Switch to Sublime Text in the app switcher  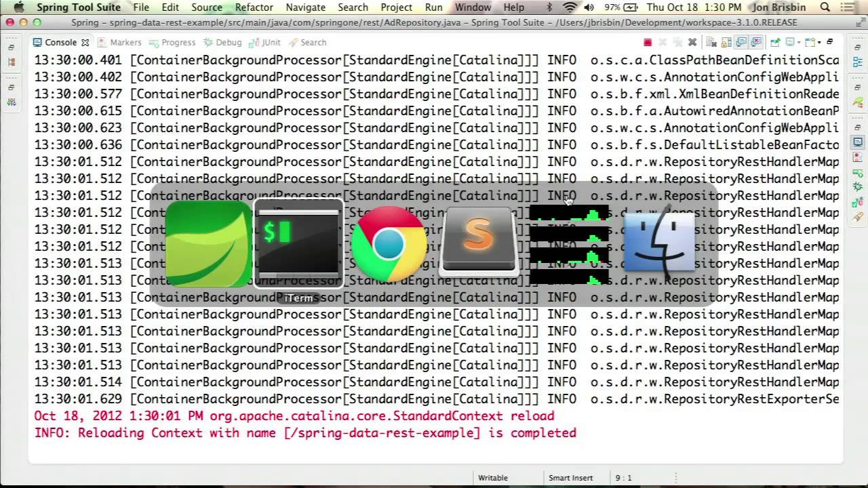[479, 243]
